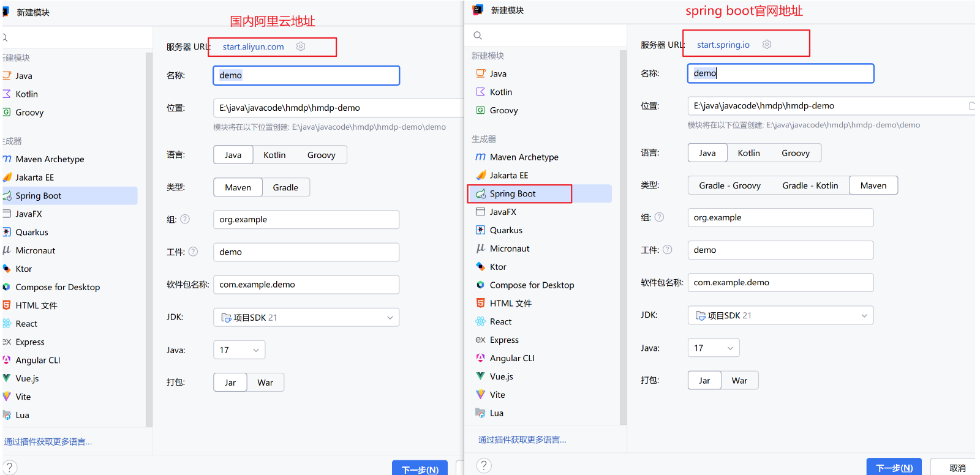Viewport: 980px width, 475px height.
Task: Select Angular CLI in left window's list
Action: 70,361
